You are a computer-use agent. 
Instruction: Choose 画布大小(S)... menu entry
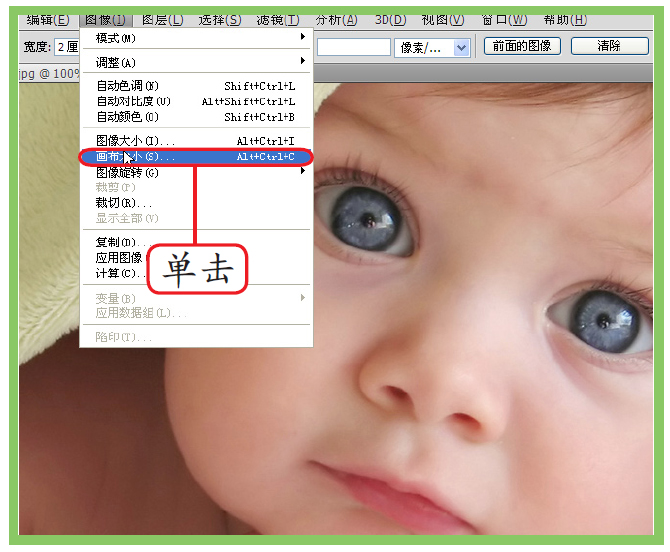[x=196, y=157]
